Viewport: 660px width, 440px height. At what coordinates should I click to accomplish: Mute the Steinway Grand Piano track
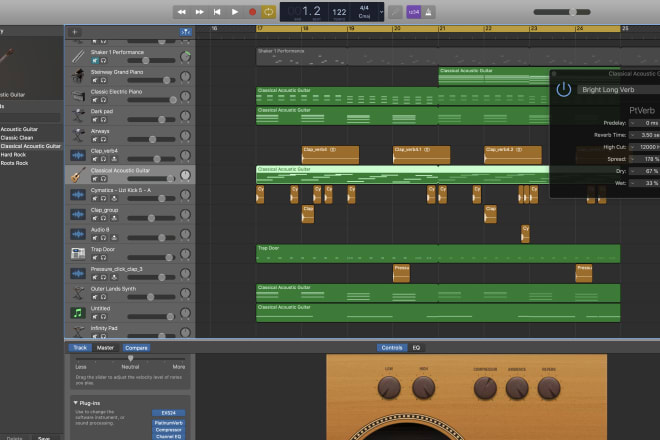[95, 80]
